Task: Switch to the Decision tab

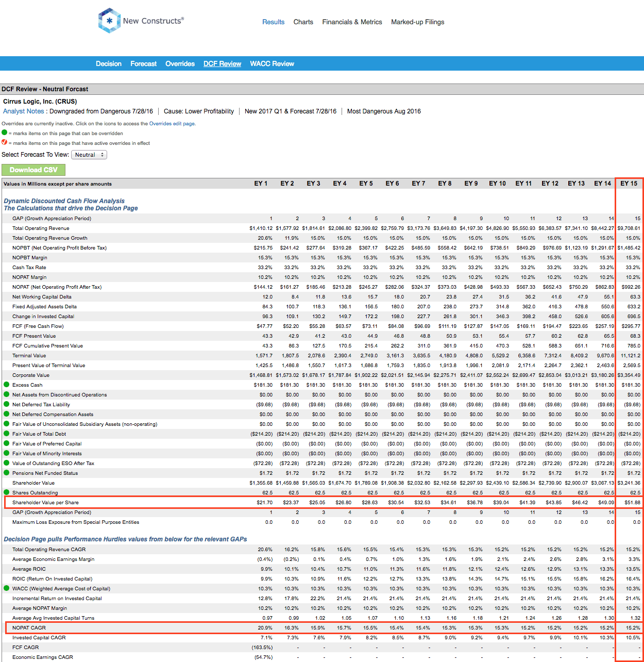Action: pos(109,64)
